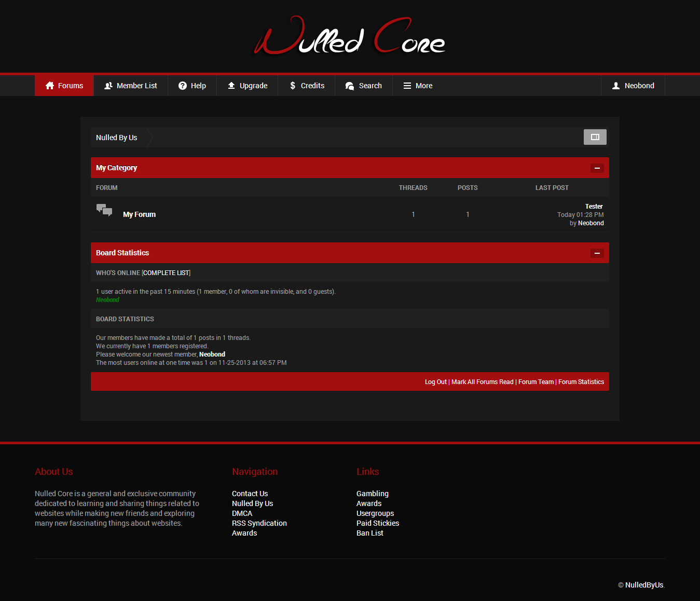700x601 pixels.
Task: Click the Upgrade arrow icon
Action: pos(231,86)
